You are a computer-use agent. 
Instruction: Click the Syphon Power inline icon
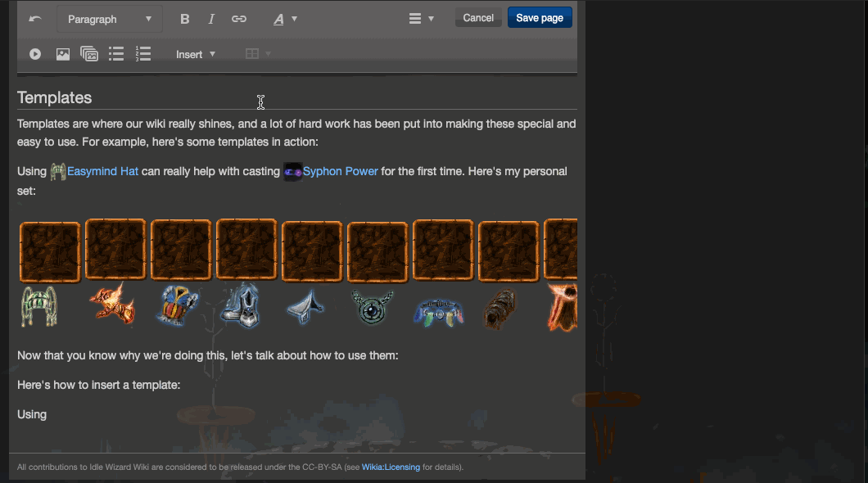tap(293, 172)
